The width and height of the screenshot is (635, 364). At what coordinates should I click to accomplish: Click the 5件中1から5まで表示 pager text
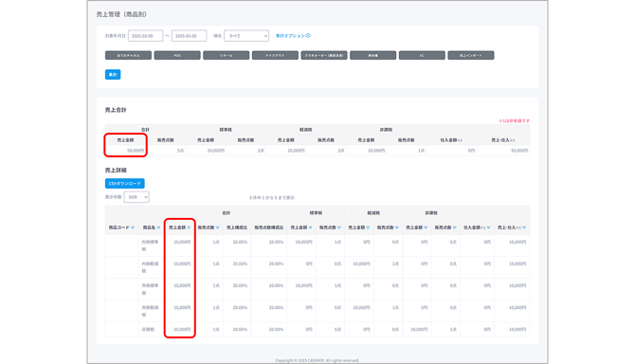272,197
